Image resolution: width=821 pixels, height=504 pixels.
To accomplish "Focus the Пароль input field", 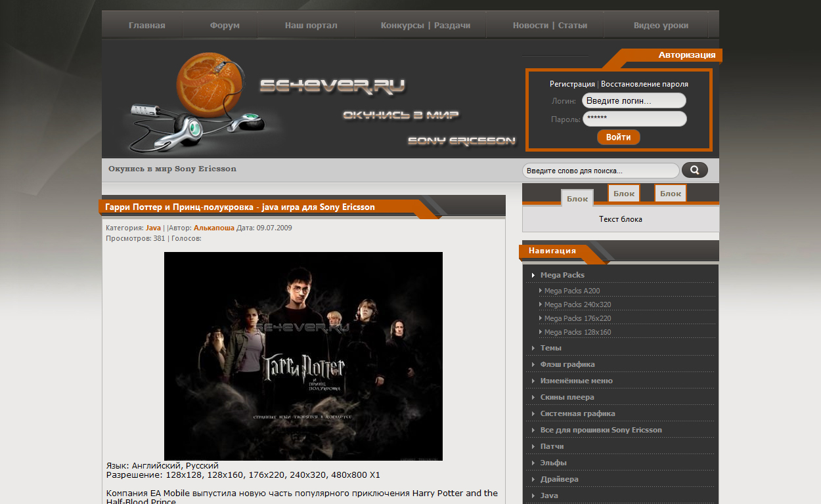I will (634, 119).
